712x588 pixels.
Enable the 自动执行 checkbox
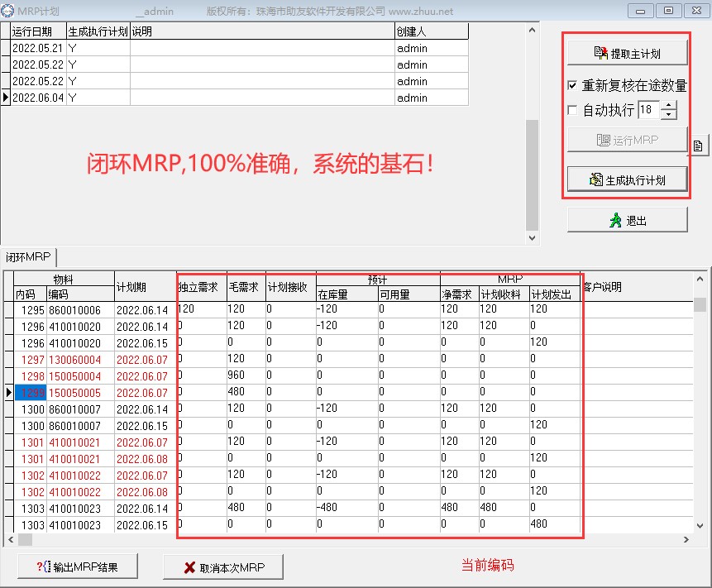coord(572,110)
